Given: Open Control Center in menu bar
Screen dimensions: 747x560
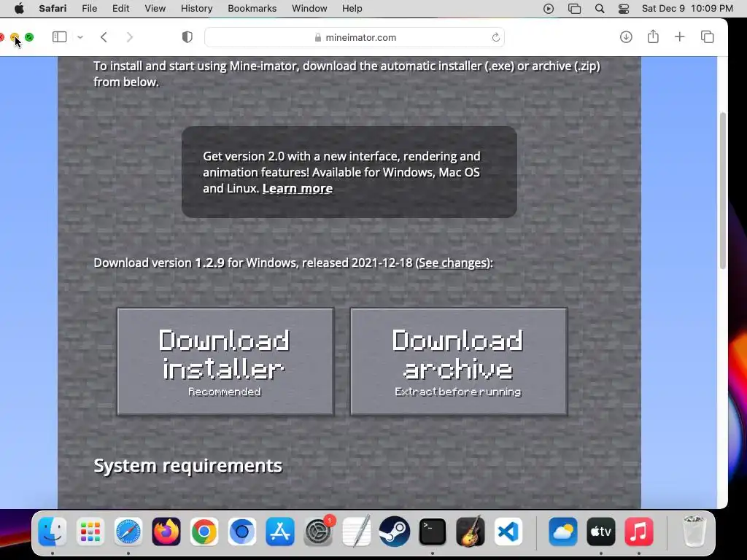Looking at the screenshot, I should tap(624, 9).
